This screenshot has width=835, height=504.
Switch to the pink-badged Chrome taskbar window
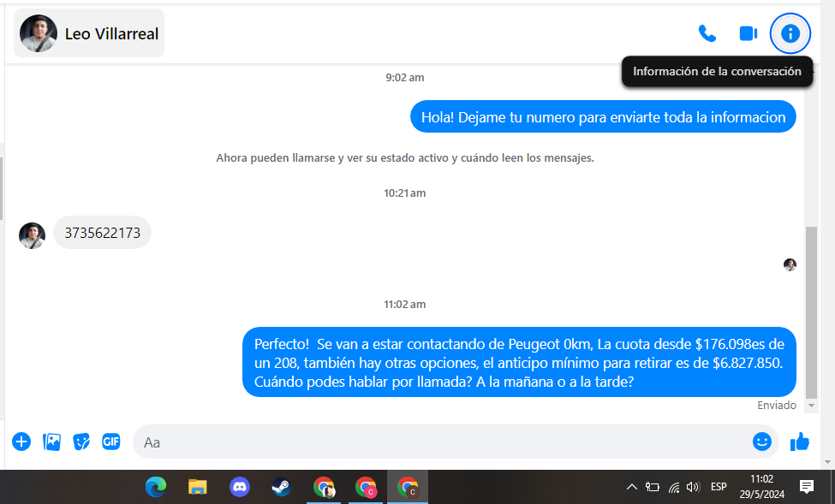click(x=366, y=487)
